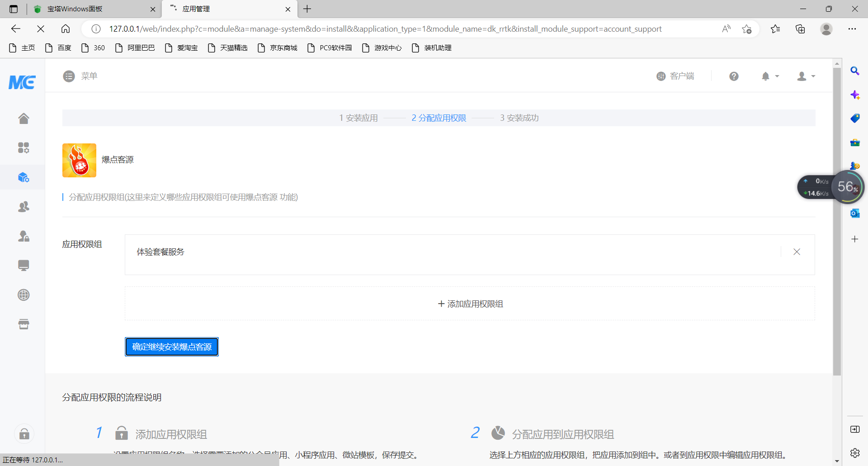Open the apps grid icon in sidebar
868x466 pixels.
[23, 147]
